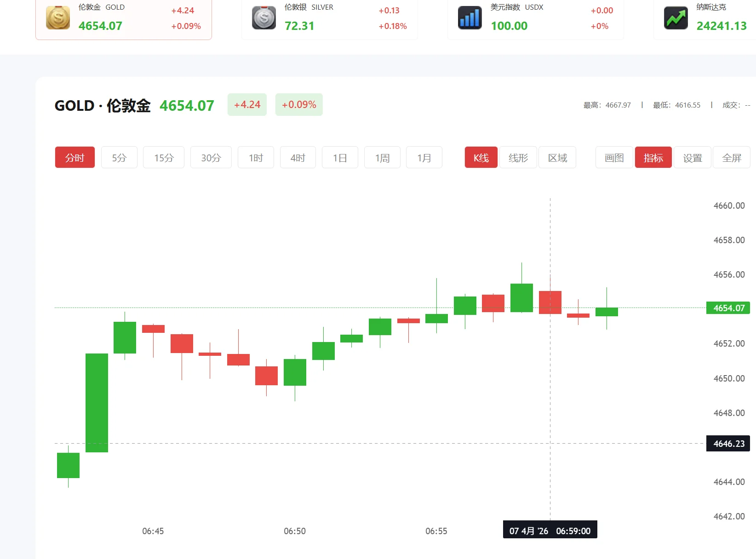This screenshot has width=756, height=559.
Task: Open the 指标 indicators panel
Action: (x=653, y=157)
